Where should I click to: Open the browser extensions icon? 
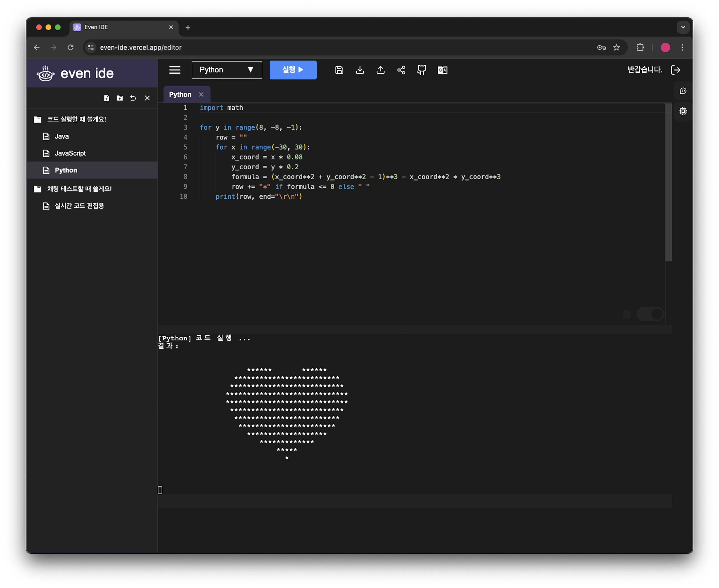[x=640, y=47]
